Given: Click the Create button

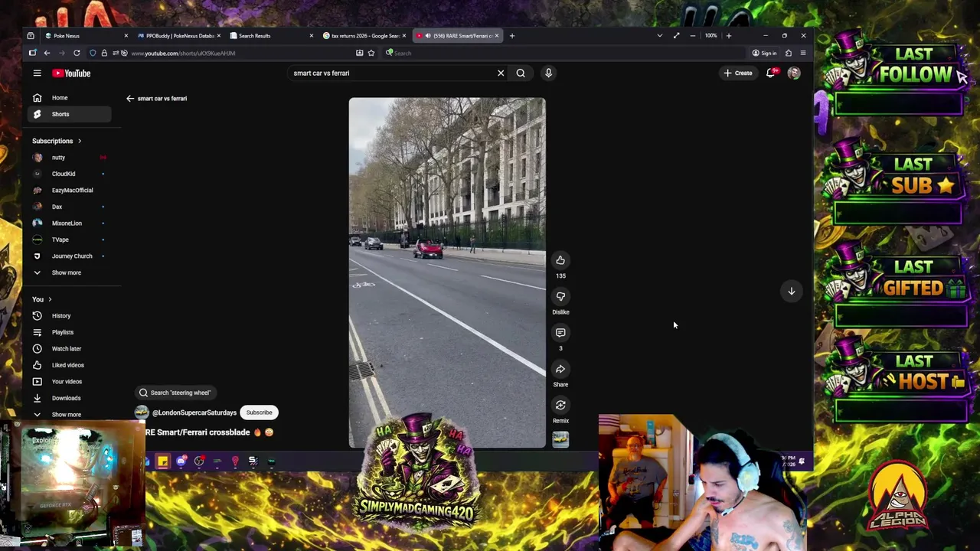Looking at the screenshot, I should coord(738,73).
